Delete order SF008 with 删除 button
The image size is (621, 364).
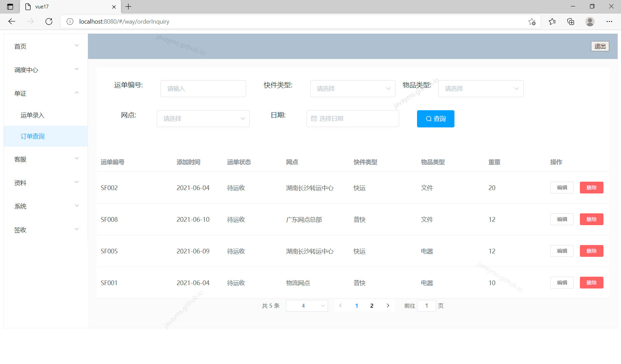click(x=592, y=219)
